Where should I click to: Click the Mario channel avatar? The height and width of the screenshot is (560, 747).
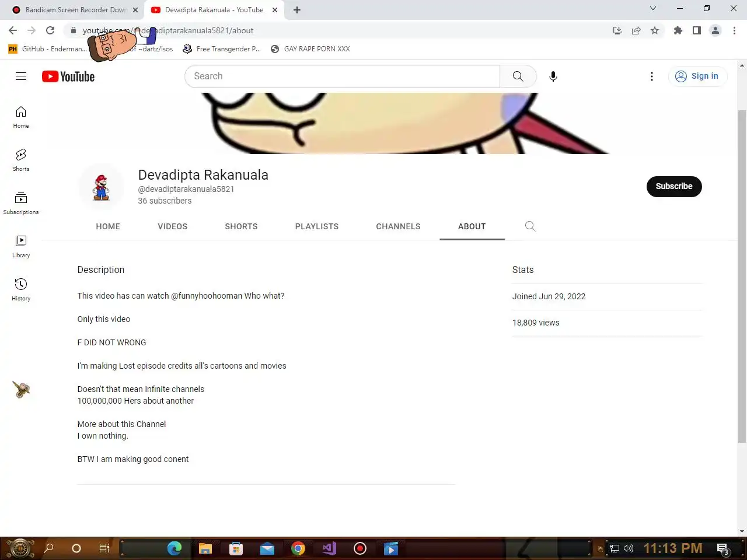101,187
